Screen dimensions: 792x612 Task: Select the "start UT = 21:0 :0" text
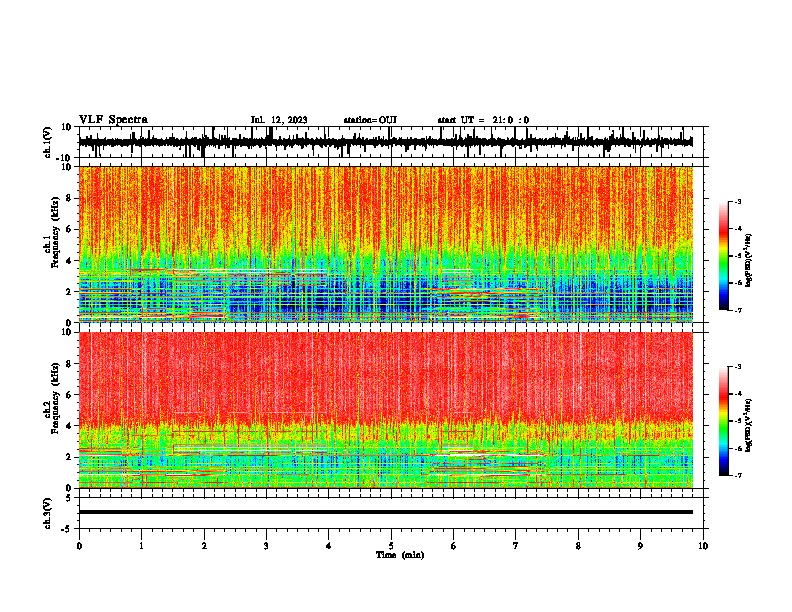[x=483, y=120]
